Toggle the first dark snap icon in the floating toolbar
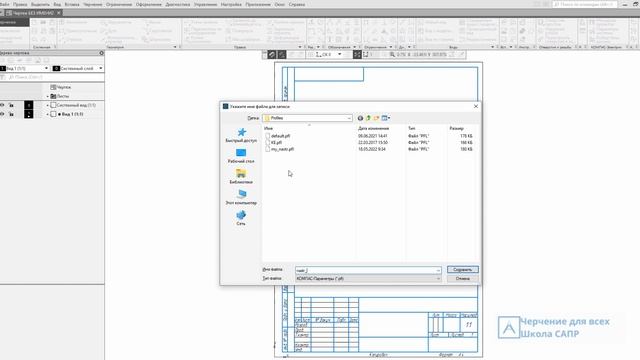 pyautogui.click(x=272, y=54)
